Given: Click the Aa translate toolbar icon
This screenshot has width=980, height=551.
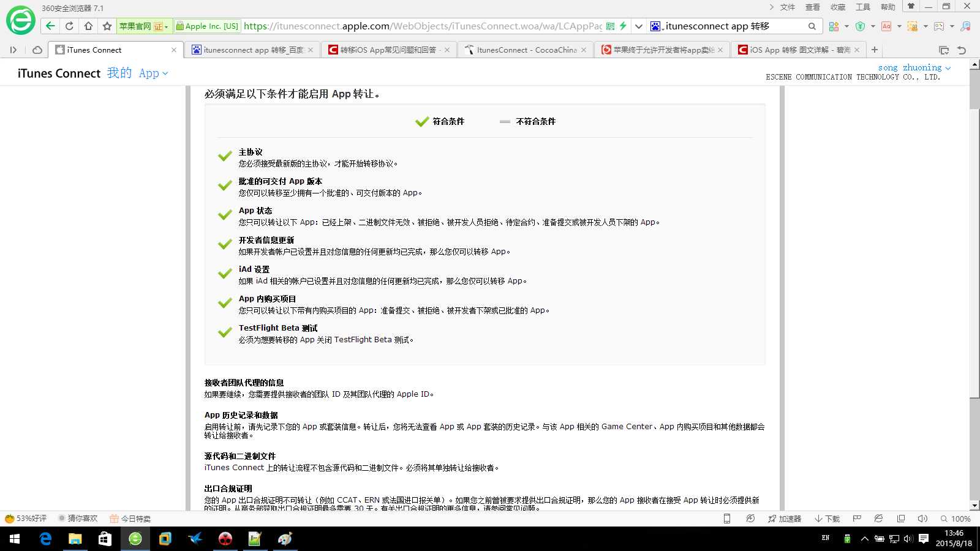Looking at the screenshot, I should 886,26.
